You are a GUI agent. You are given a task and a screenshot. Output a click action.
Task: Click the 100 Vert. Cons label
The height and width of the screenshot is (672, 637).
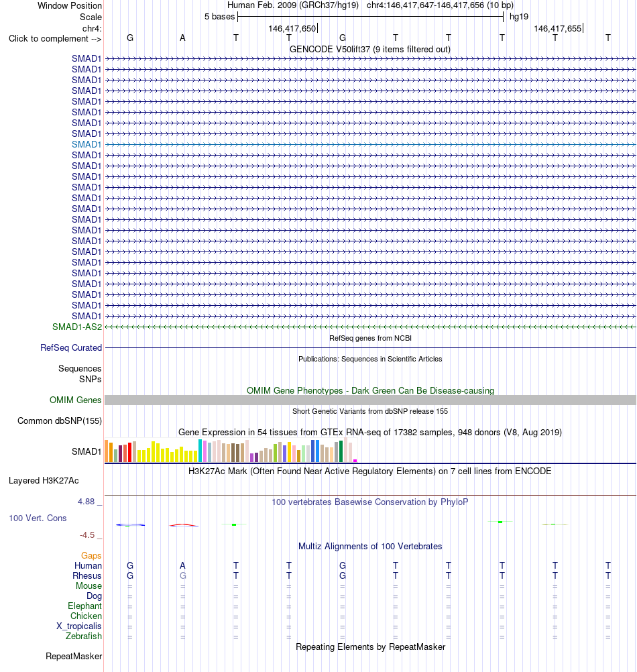tap(38, 518)
